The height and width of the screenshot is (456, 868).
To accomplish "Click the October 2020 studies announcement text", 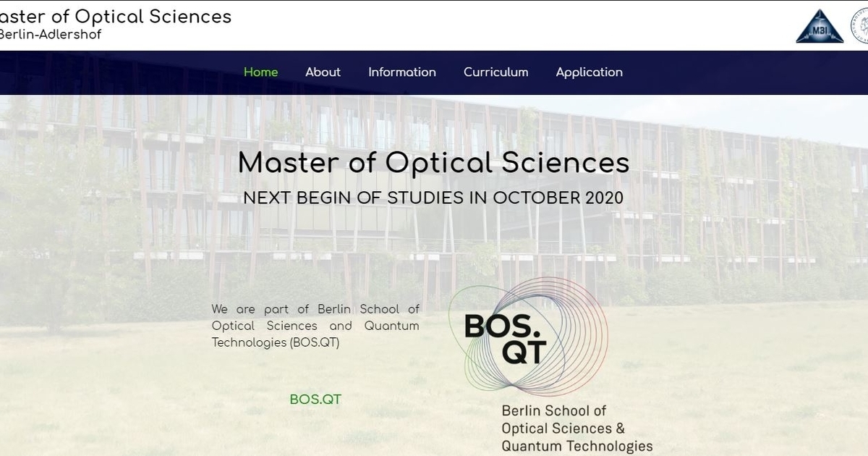I will 434,196.
